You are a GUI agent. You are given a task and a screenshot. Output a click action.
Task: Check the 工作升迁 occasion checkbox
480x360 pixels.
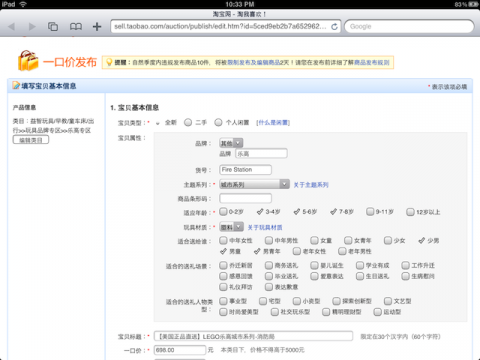[405, 265]
